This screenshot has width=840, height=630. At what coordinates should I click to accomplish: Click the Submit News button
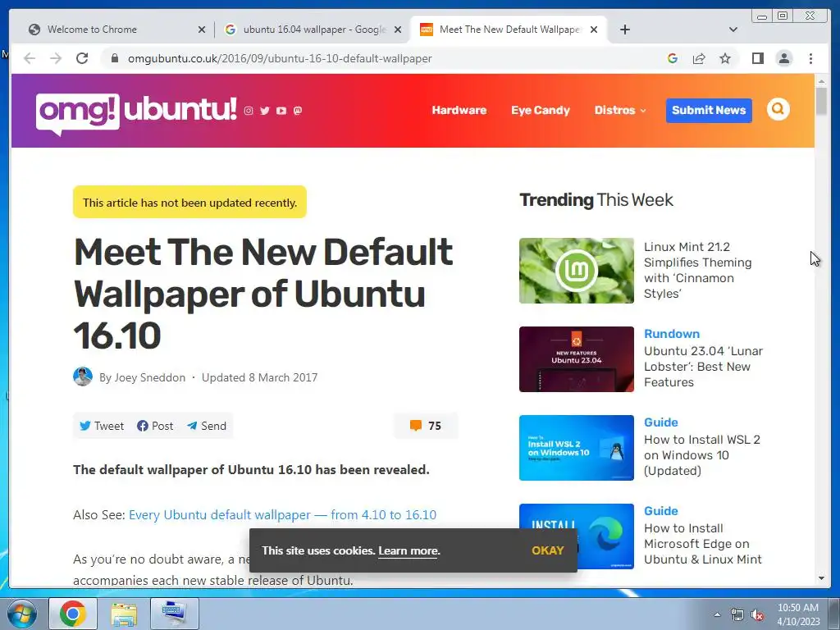click(709, 111)
